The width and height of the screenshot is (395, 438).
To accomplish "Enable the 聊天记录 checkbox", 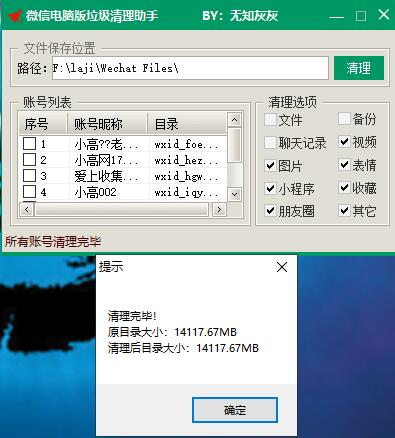I will pyautogui.click(x=270, y=143).
